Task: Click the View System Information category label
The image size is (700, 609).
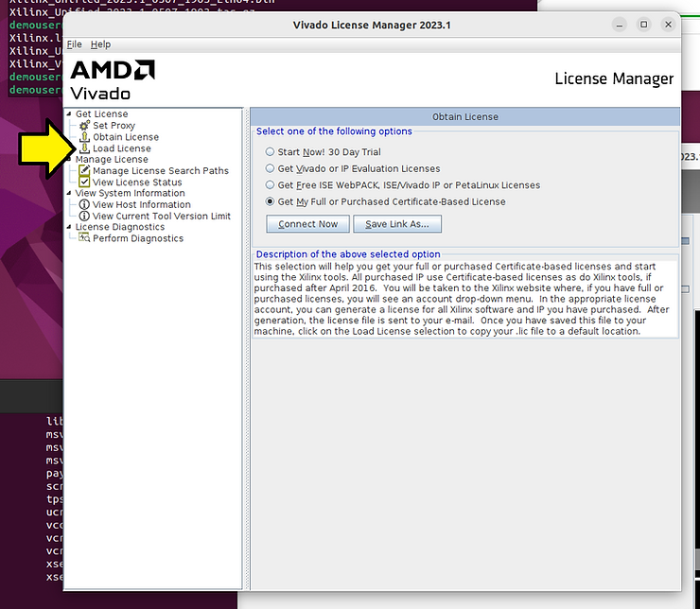Action: 130,193
